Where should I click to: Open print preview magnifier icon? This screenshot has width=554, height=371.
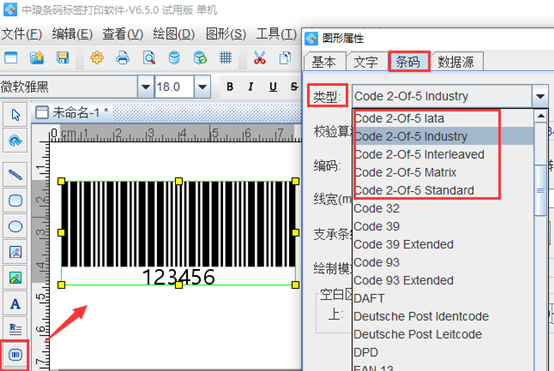pyautogui.click(x=149, y=58)
